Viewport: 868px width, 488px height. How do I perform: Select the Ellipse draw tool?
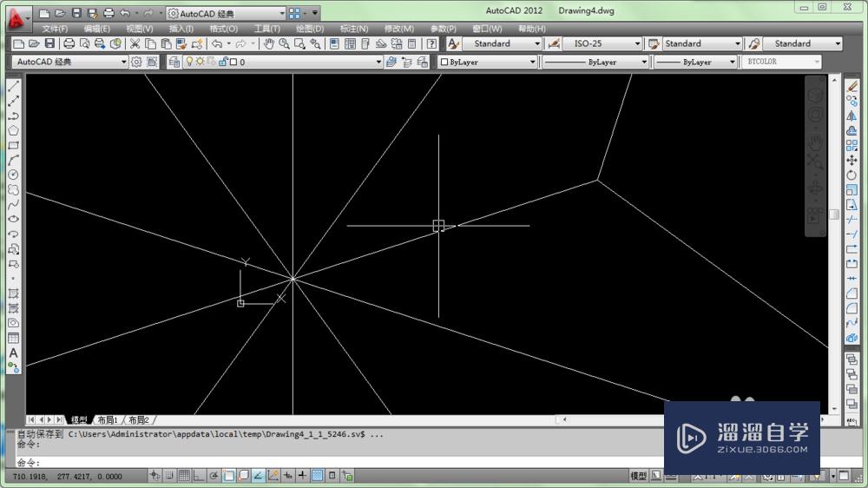pos(13,220)
